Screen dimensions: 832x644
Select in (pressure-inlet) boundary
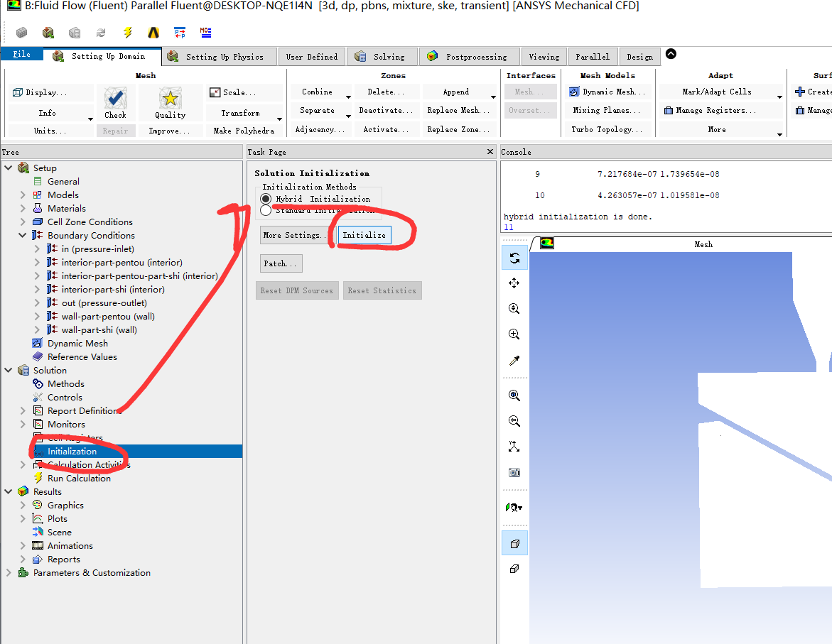point(97,249)
